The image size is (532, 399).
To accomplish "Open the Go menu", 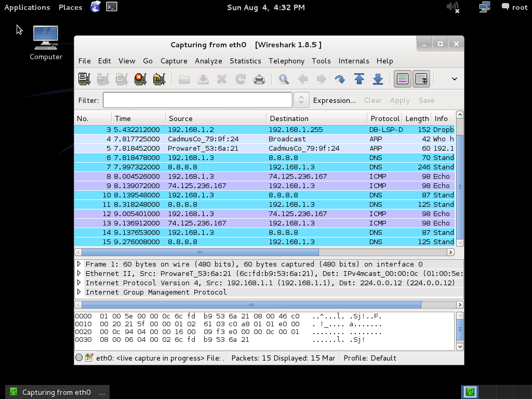I will [148, 61].
